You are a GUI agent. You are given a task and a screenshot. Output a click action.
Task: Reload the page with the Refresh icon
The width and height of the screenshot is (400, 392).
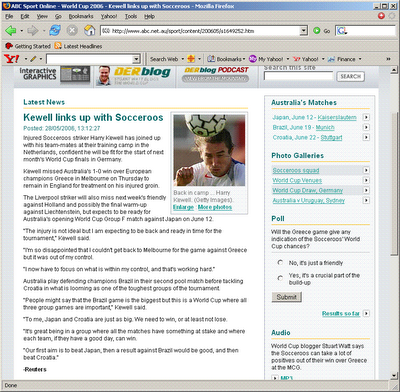coord(55,31)
